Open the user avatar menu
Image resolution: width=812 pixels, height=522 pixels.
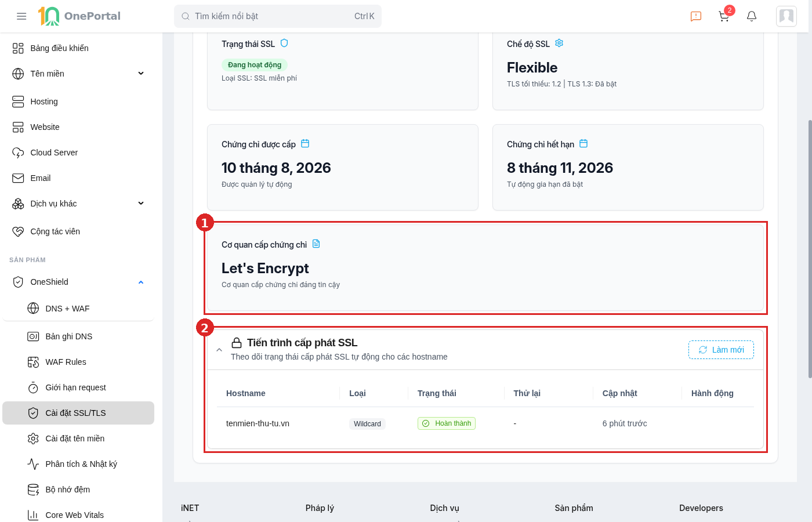click(786, 16)
